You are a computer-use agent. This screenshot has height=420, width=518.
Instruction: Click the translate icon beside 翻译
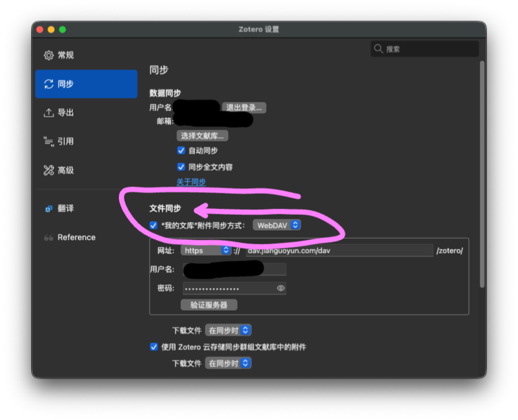pyautogui.click(x=48, y=209)
